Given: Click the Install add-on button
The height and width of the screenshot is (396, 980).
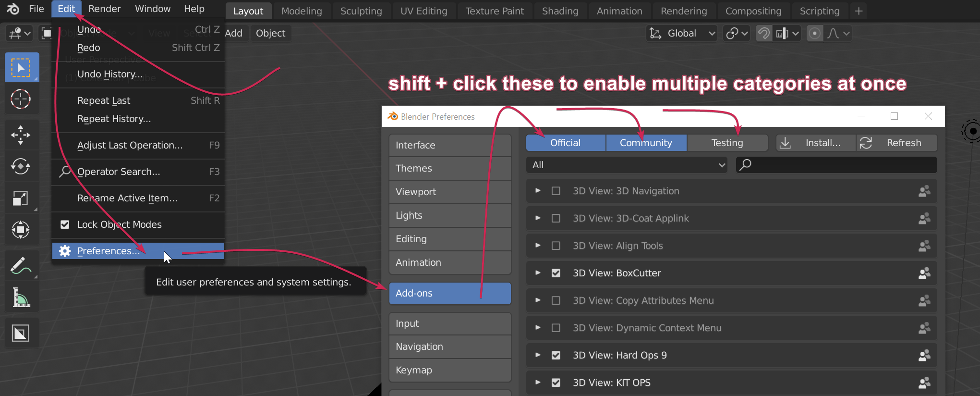Looking at the screenshot, I should (x=816, y=143).
